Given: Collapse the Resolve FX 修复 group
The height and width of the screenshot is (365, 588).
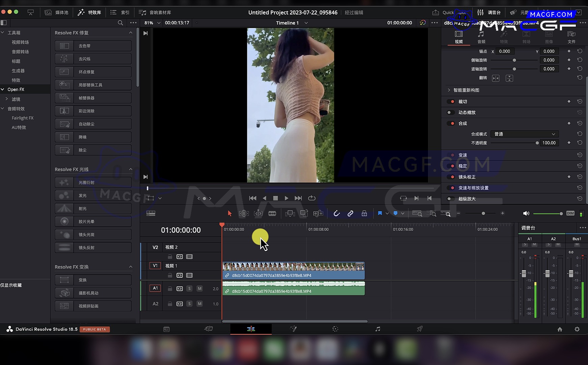Looking at the screenshot, I should click(x=131, y=33).
